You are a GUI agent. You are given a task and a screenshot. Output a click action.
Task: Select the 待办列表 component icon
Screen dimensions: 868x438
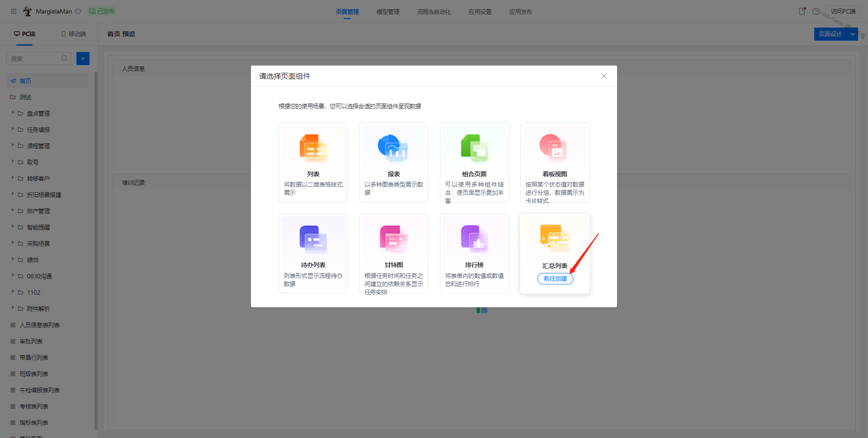[313, 238]
